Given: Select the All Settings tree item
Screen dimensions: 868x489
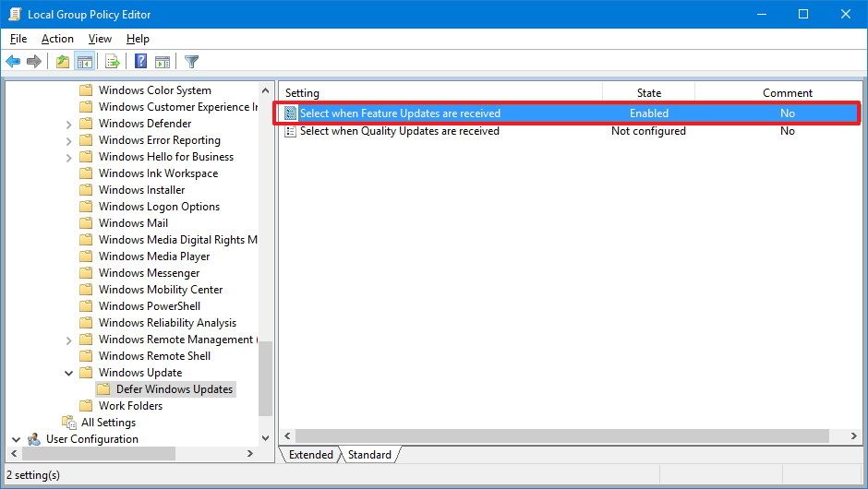Looking at the screenshot, I should point(108,423).
